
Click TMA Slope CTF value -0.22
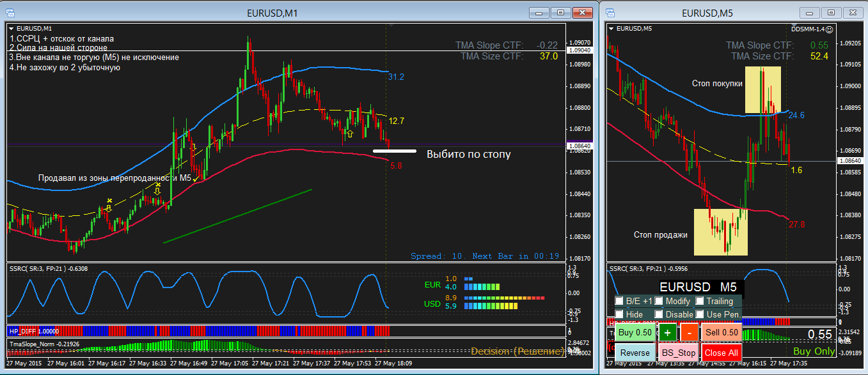pyautogui.click(x=548, y=45)
